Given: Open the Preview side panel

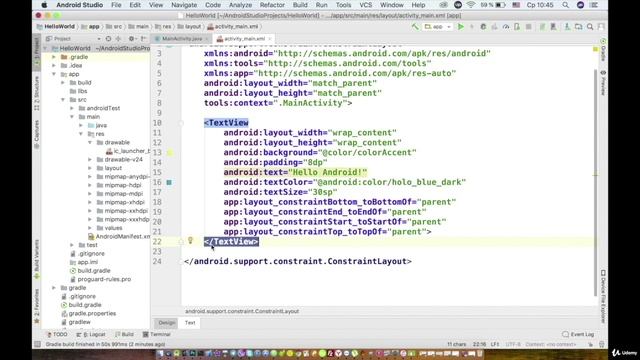Looking at the screenshot, I should (x=603, y=83).
